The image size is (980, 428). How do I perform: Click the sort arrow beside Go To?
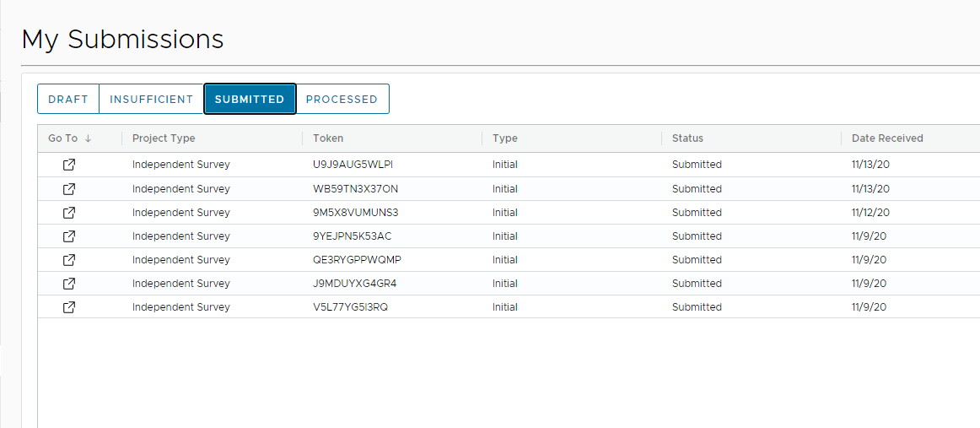(88, 138)
